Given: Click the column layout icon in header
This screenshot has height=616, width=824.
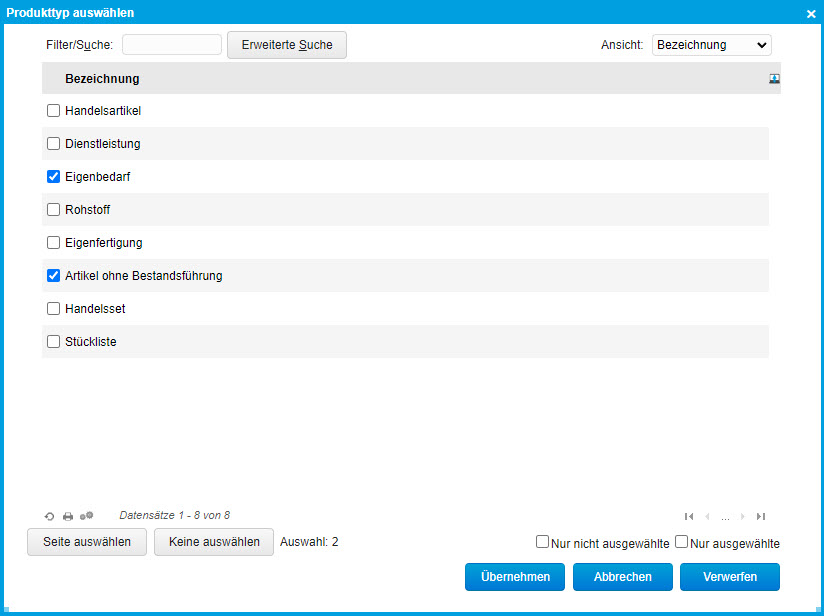Looking at the screenshot, I should (774, 79).
